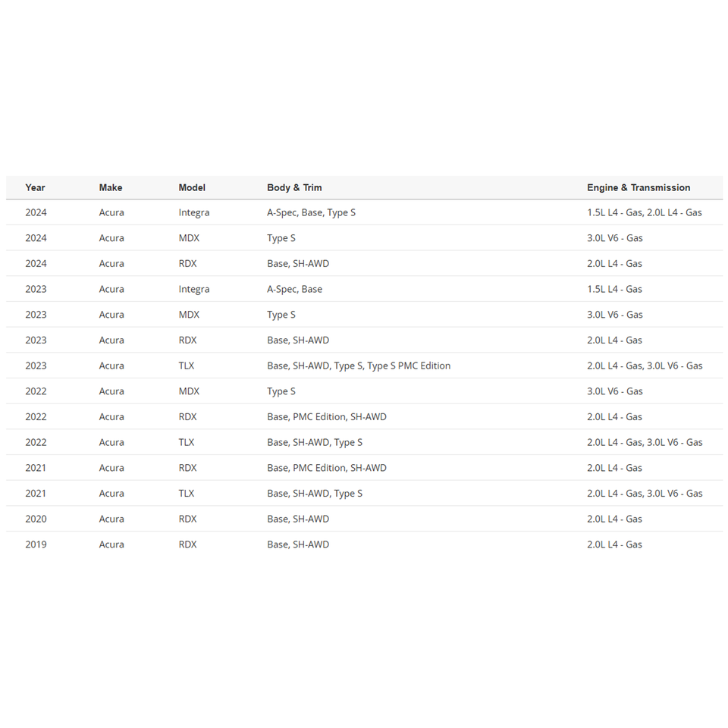Click 'Type S PMC Edition' trim text for 2023 TLX
The image size is (728, 728).
pos(409,366)
